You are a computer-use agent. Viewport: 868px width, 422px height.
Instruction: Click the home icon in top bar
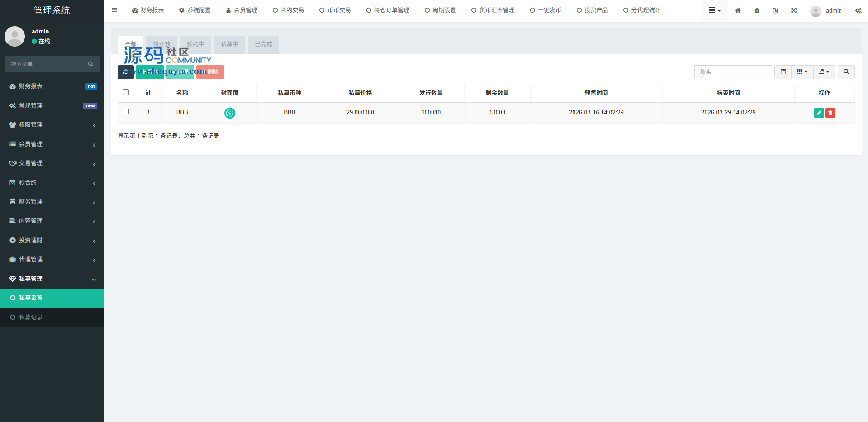[738, 10]
